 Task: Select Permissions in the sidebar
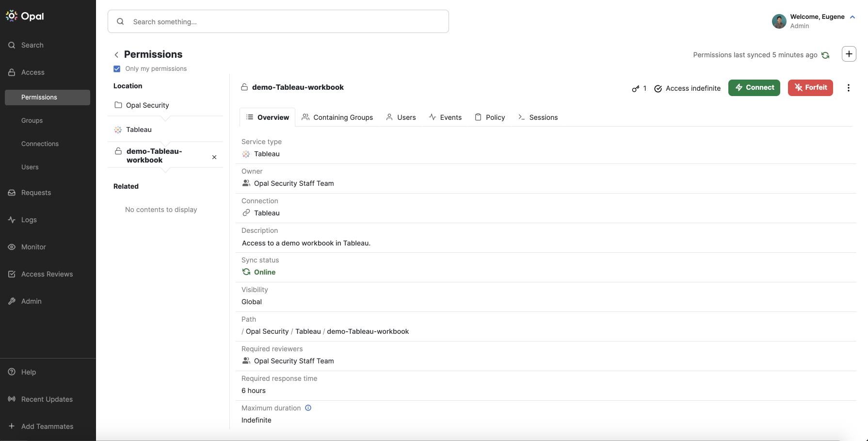coord(48,97)
